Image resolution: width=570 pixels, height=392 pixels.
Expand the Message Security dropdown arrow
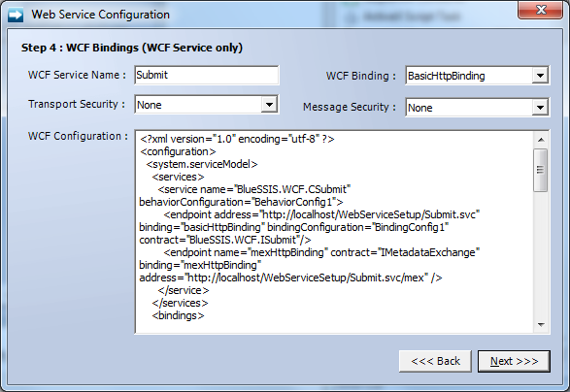click(x=541, y=108)
